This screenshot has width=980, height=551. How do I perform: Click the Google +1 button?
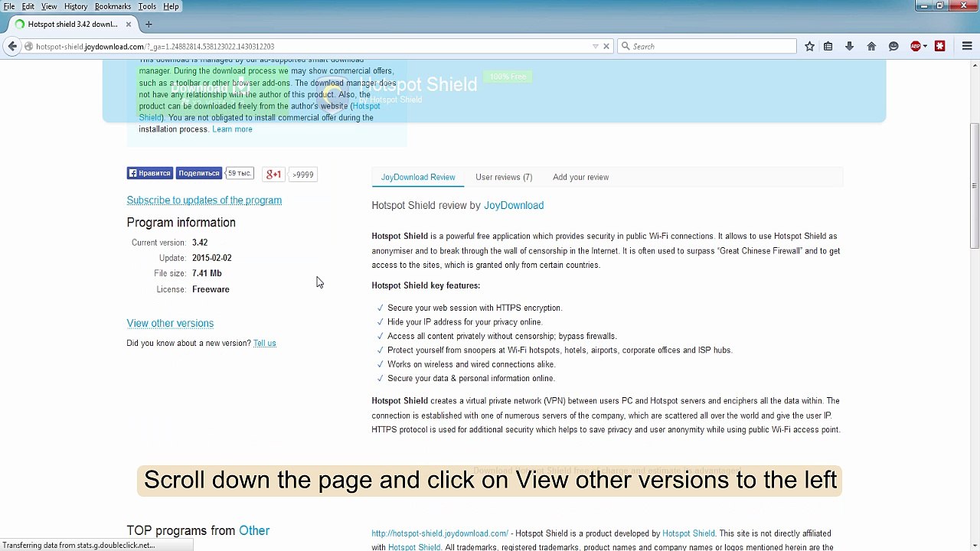point(273,174)
